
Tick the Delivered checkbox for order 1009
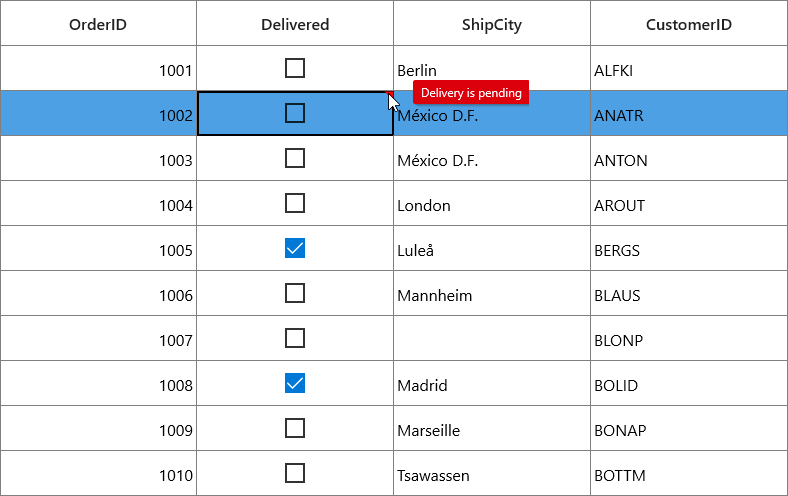[x=294, y=428]
